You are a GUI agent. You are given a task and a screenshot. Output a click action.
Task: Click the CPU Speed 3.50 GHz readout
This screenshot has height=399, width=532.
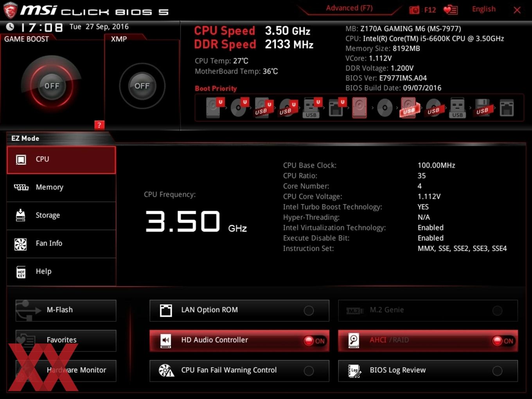(x=252, y=31)
